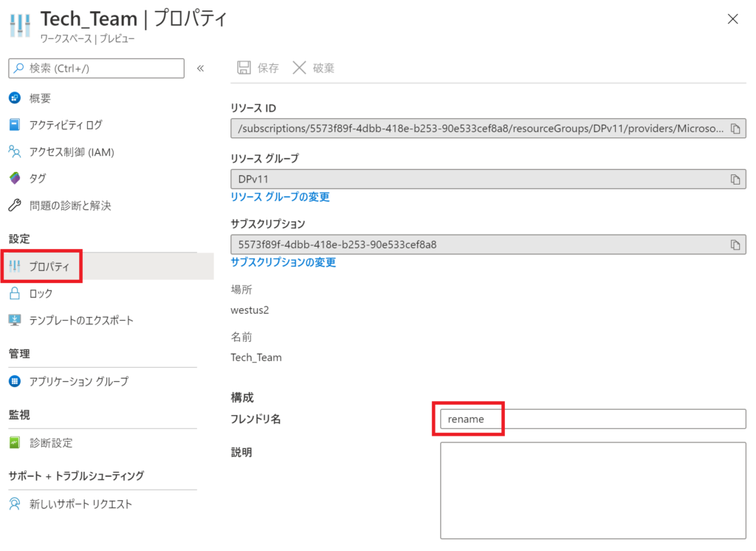
Task: Click the Tech_Team value under 名前
Action: click(256, 357)
